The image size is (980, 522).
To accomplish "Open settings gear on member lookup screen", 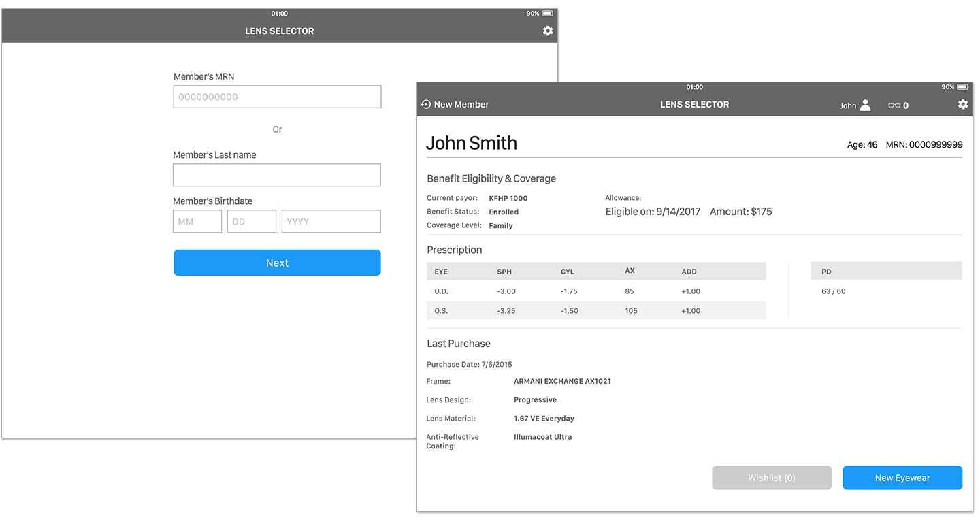I will (x=548, y=31).
